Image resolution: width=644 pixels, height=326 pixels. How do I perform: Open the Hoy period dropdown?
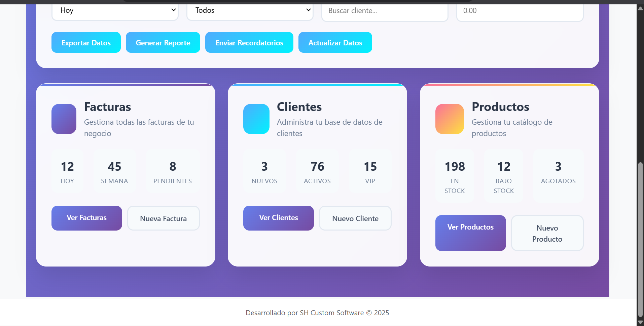(x=115, y=11)
